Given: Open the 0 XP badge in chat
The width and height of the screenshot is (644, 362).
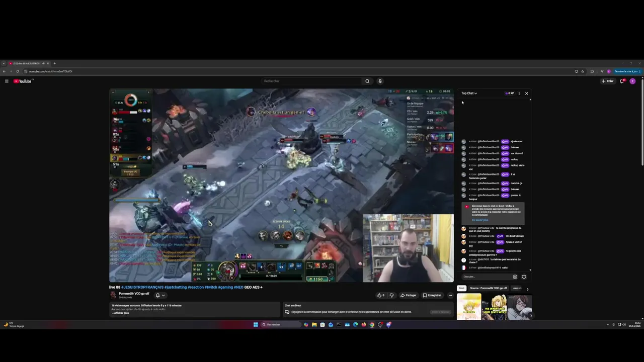Looking at the screenshot, I should 510,93.
